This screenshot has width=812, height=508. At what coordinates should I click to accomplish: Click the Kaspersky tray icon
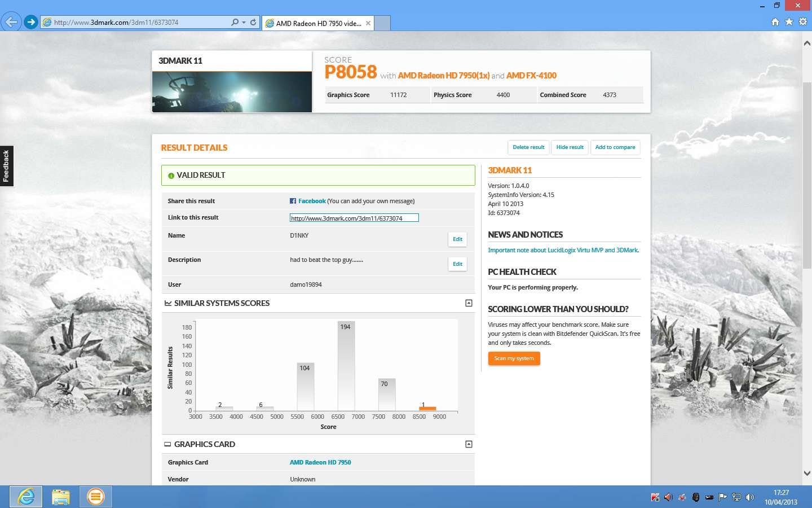click(655, 497)
